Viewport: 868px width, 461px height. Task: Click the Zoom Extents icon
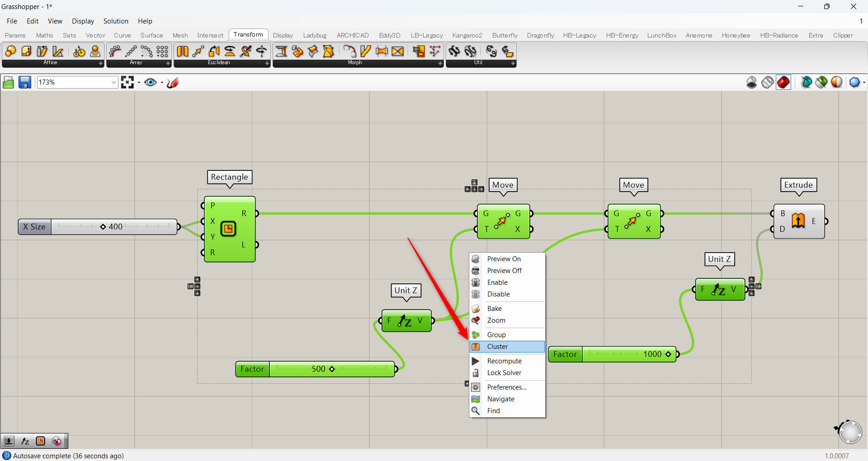(127, 82)
